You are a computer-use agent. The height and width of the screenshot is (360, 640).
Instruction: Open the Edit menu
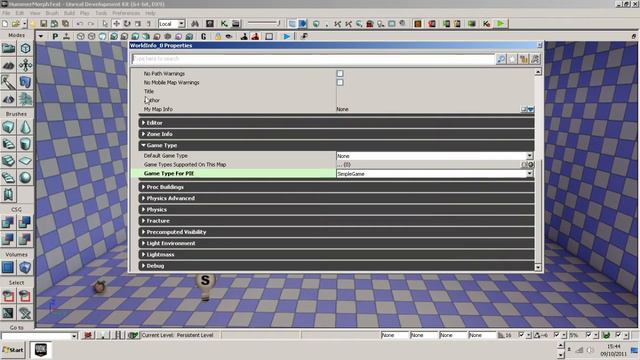[20, 13]
